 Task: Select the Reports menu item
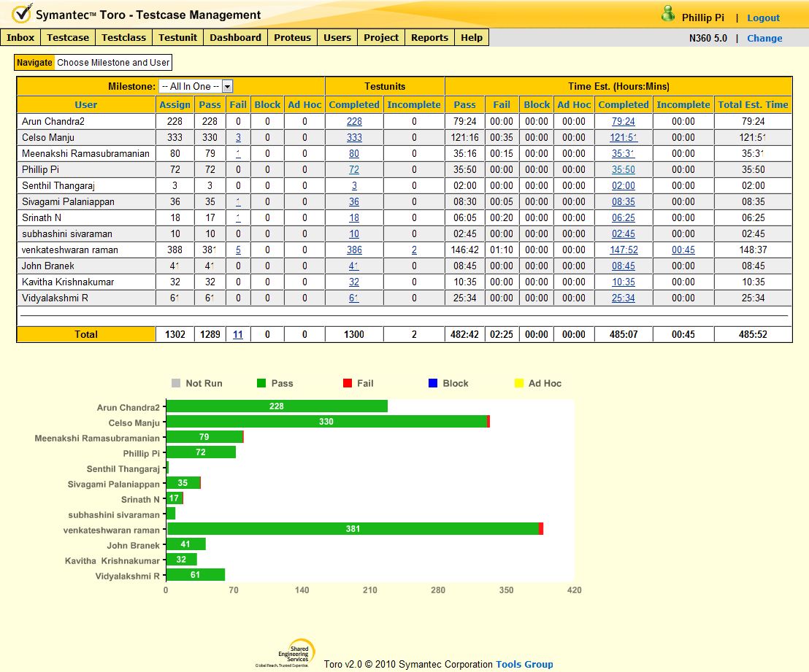(429, 37)
